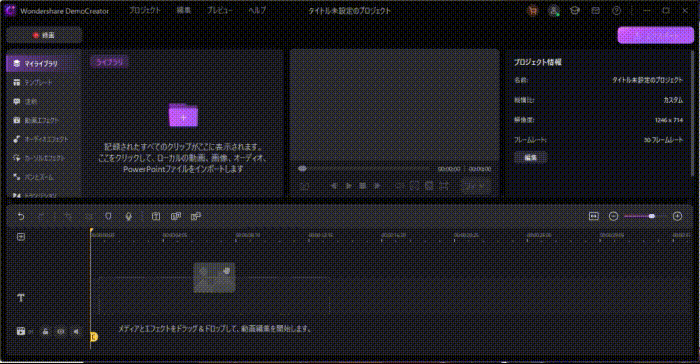Open the プロジェクト menu
Viewport: 700px width, 364px height.
[x=145, y=10]
